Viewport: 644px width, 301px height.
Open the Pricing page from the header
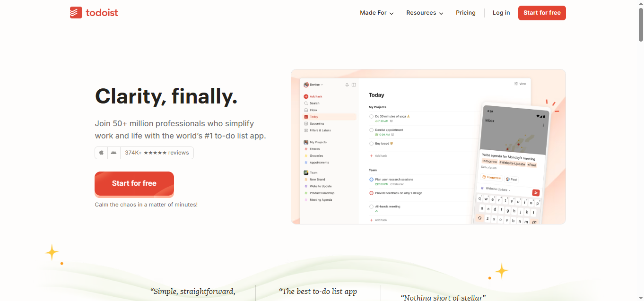(x=466, y=13)
